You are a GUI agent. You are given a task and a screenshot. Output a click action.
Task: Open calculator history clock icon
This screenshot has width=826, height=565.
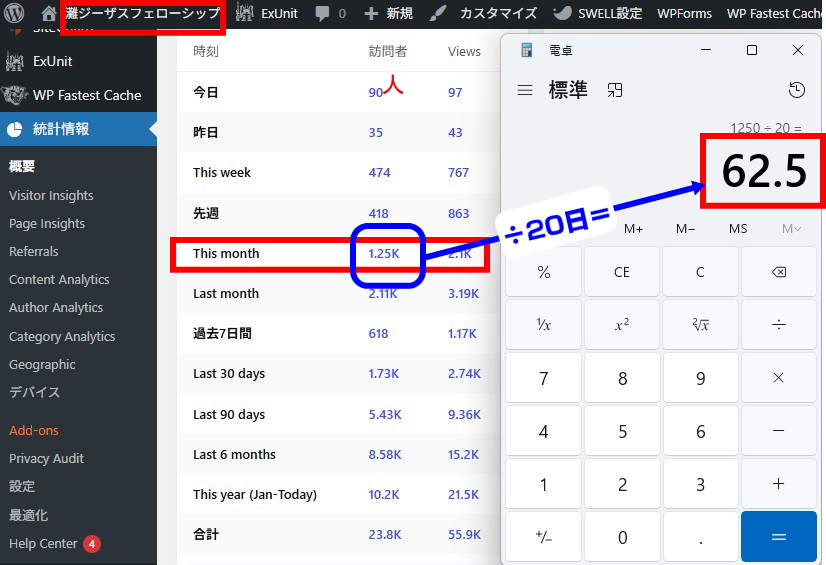coord(796,90)
